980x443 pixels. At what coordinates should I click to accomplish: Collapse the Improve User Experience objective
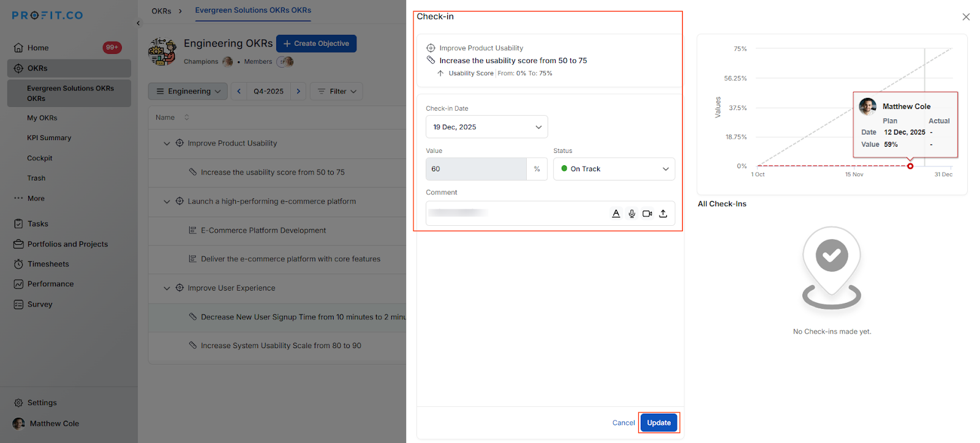click(167, 288)
